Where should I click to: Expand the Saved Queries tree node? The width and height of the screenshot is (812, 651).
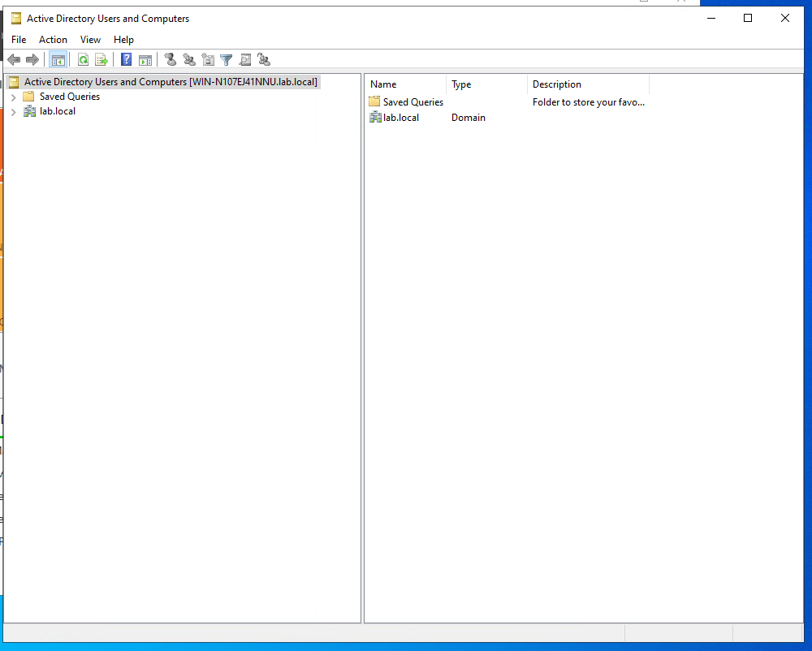point(14,97)
